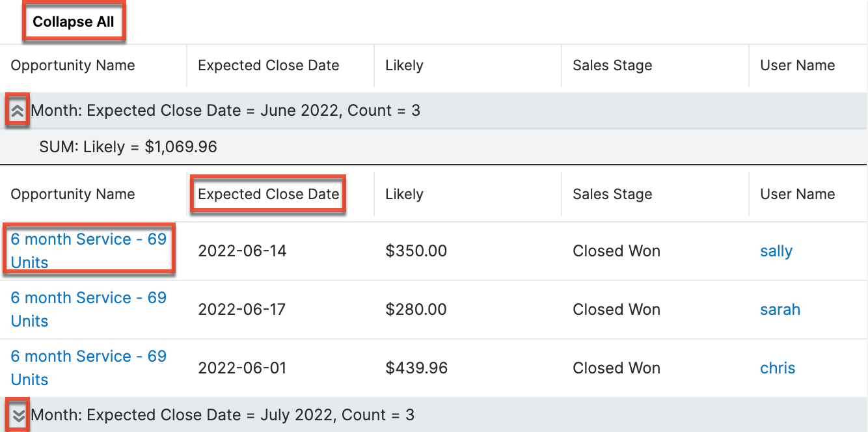Sort by the Expected Close Date column header
Viewport: 868px width, 432px height.
pos(267,194)
